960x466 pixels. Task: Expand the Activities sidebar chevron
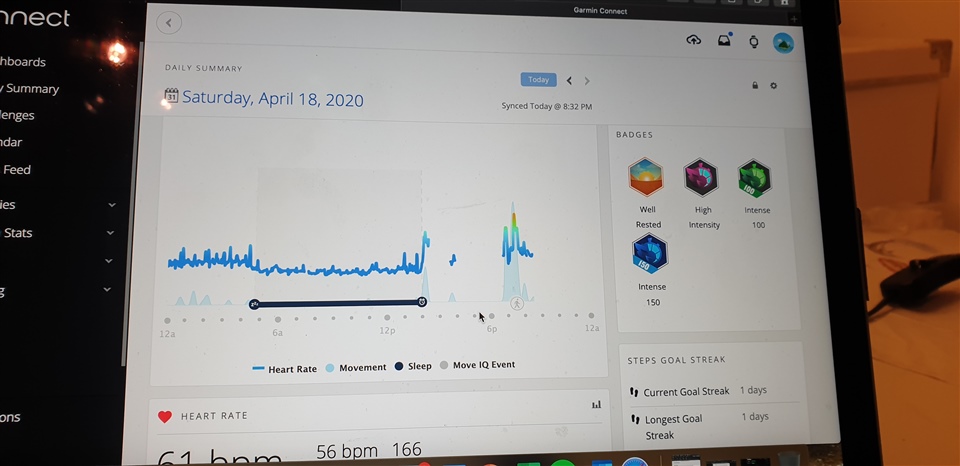(x=111, y=205)
